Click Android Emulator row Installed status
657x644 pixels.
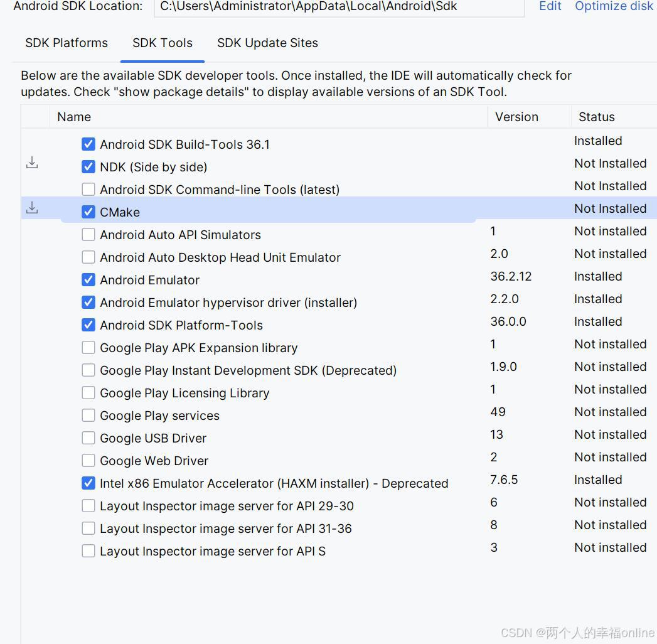pos(598,277)
